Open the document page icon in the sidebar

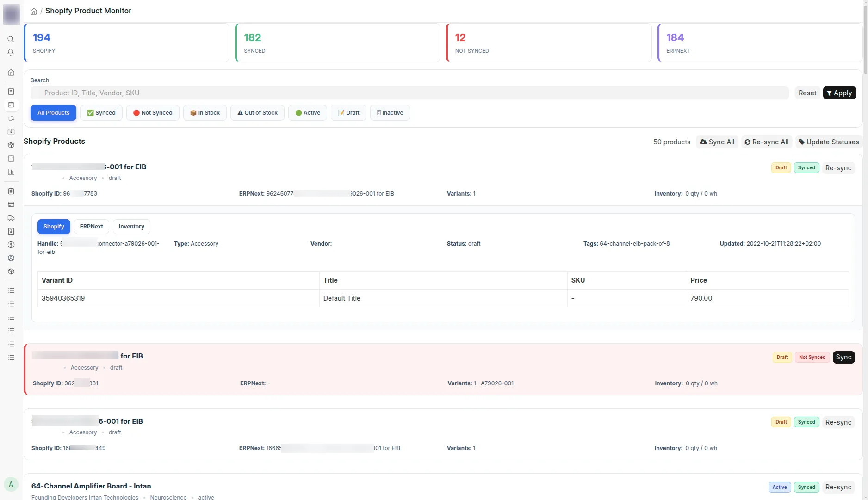click(x=11, y=92)
